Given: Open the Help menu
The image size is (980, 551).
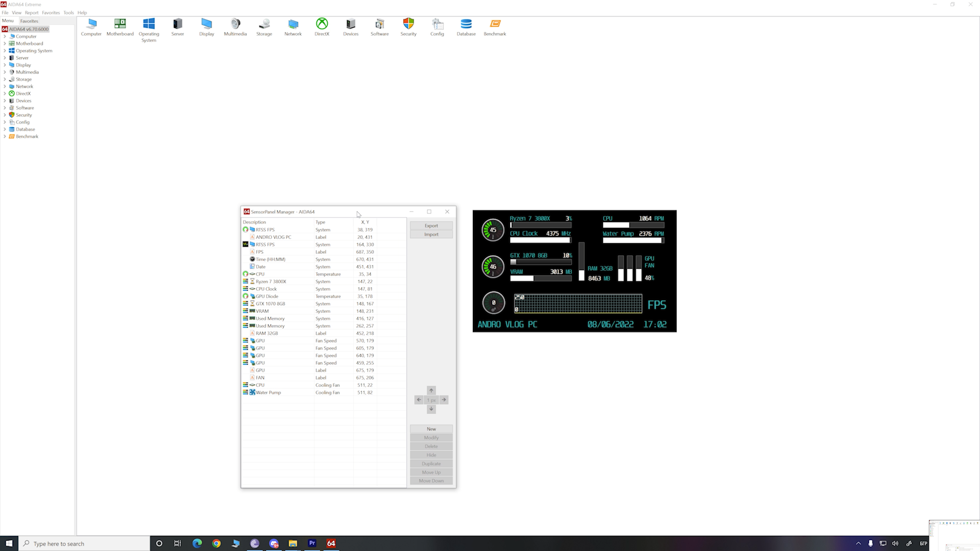Looking at the screenshot, I should 82,12.
